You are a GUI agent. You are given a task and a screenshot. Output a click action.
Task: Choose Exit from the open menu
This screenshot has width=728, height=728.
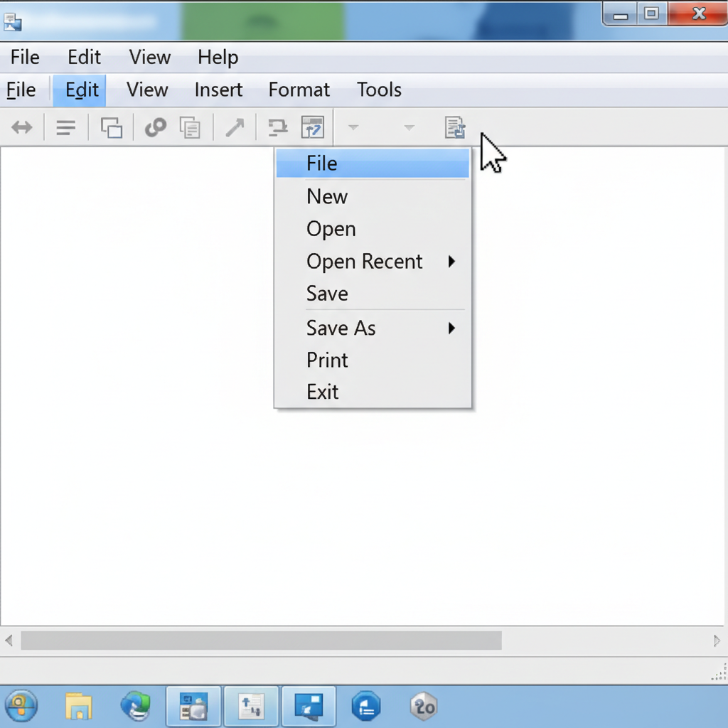point(322,392)
